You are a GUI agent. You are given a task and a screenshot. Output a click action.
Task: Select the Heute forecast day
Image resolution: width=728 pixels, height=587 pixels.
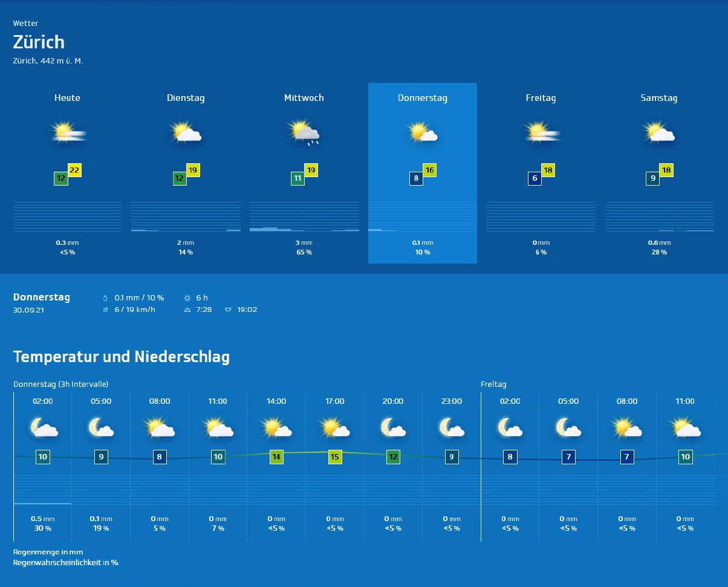tap(67, 173)
